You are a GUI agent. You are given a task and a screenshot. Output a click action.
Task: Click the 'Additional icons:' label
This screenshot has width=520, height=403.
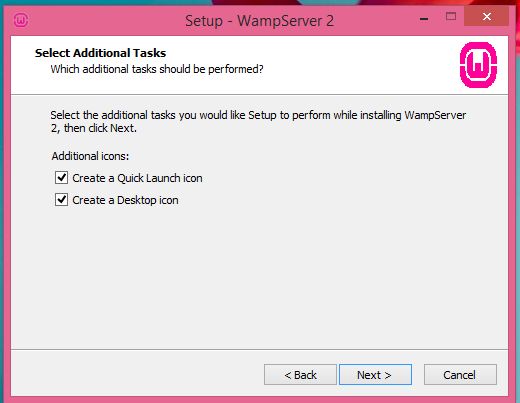[x=90, y=156]
